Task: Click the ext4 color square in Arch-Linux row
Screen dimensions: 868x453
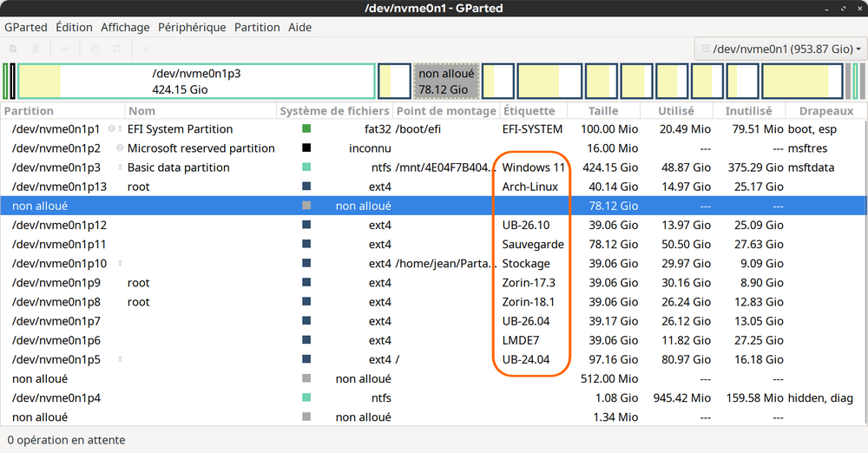Action: pos(306,186)
